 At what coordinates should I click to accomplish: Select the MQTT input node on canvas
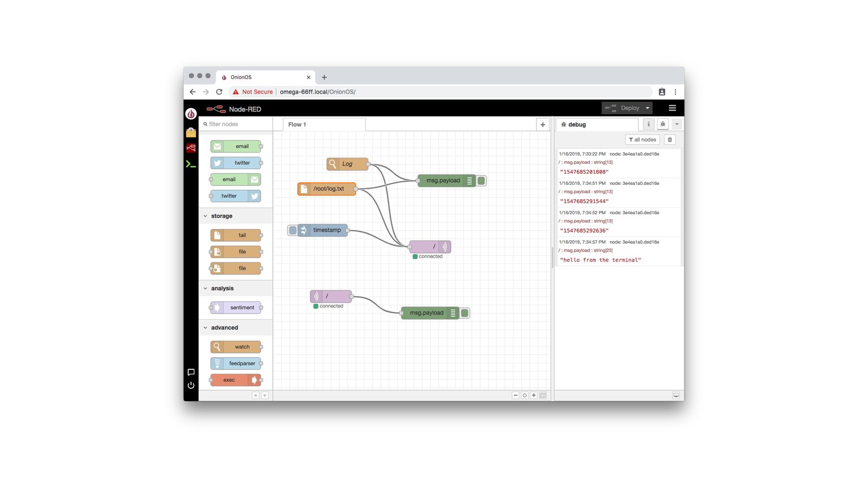(331, 296)
